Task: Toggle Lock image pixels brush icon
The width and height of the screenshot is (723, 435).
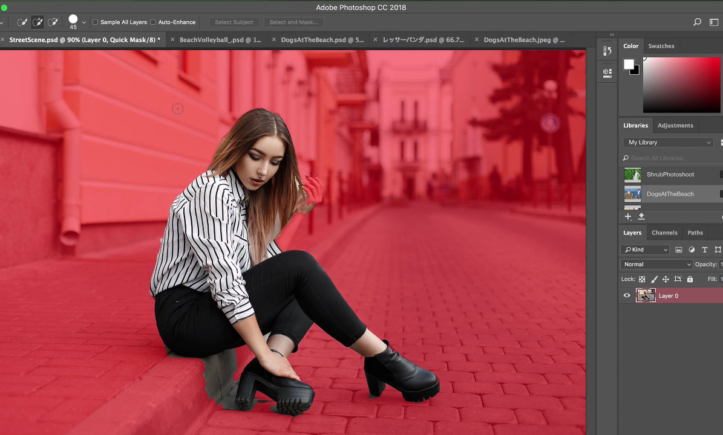Action: point(654,279)
